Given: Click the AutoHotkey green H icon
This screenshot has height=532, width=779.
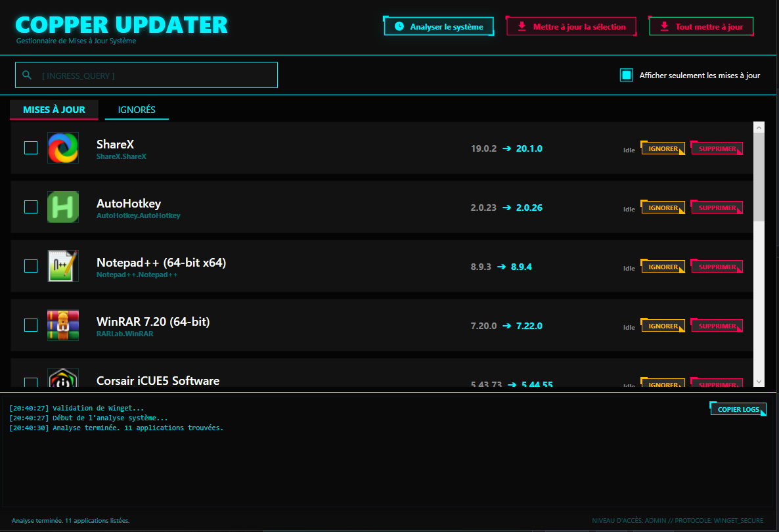Looking at the screenshot, I should point(63,207).
